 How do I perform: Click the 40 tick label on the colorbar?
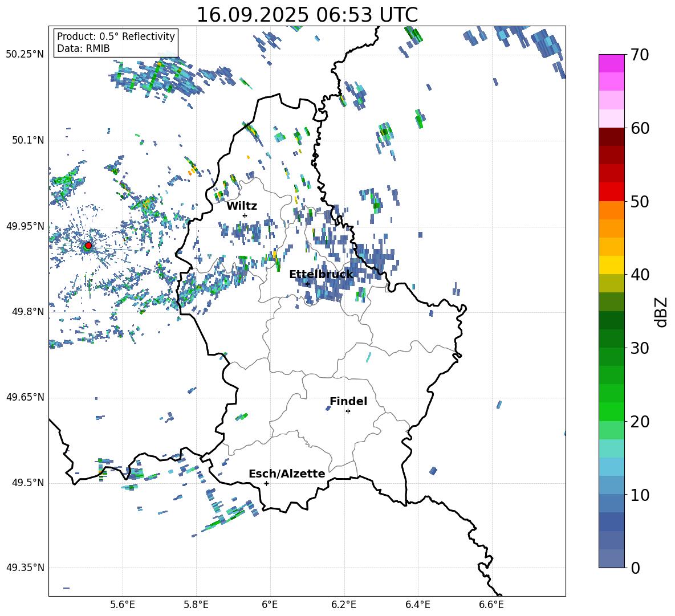(x=640, y=275)
